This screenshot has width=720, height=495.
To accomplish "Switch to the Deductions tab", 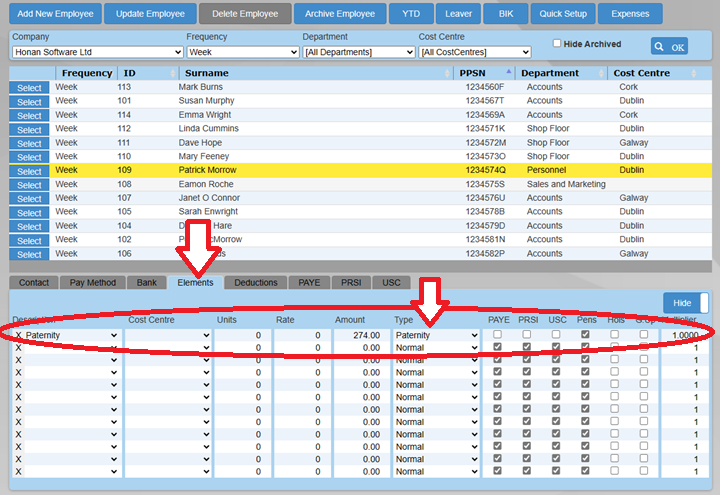I will [x=255, y=283].
